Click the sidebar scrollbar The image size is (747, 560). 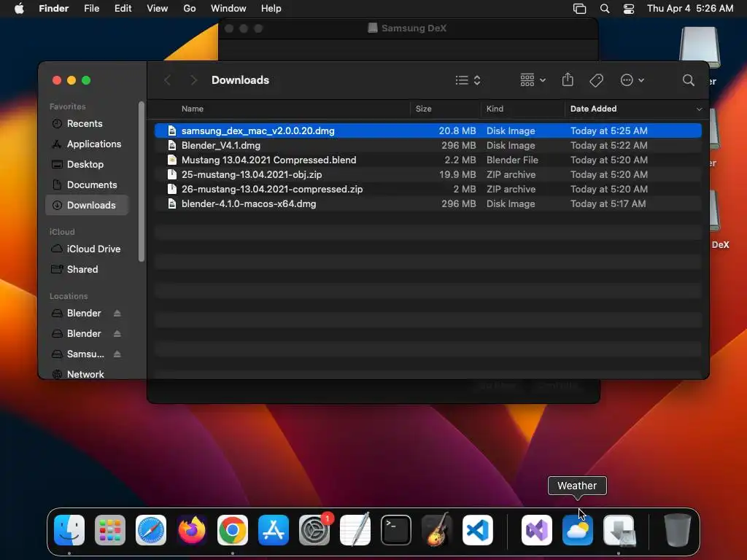pyautogui.click(x=141, y=182)
